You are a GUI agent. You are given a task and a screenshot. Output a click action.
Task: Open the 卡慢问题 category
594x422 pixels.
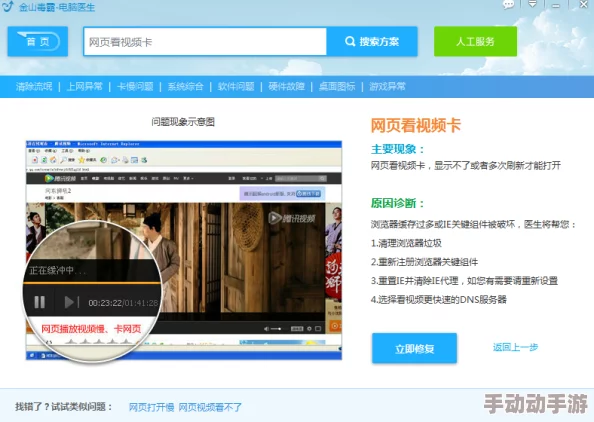(135, 87)
